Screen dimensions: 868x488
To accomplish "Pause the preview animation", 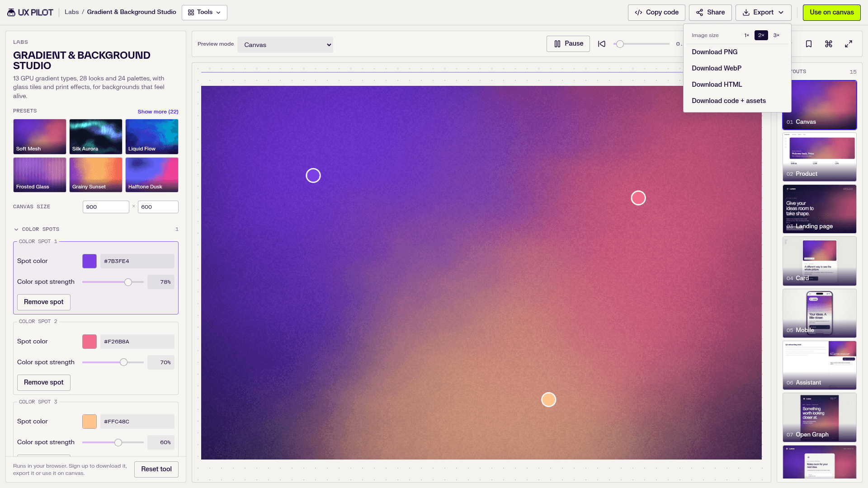I will coord(568,44).
